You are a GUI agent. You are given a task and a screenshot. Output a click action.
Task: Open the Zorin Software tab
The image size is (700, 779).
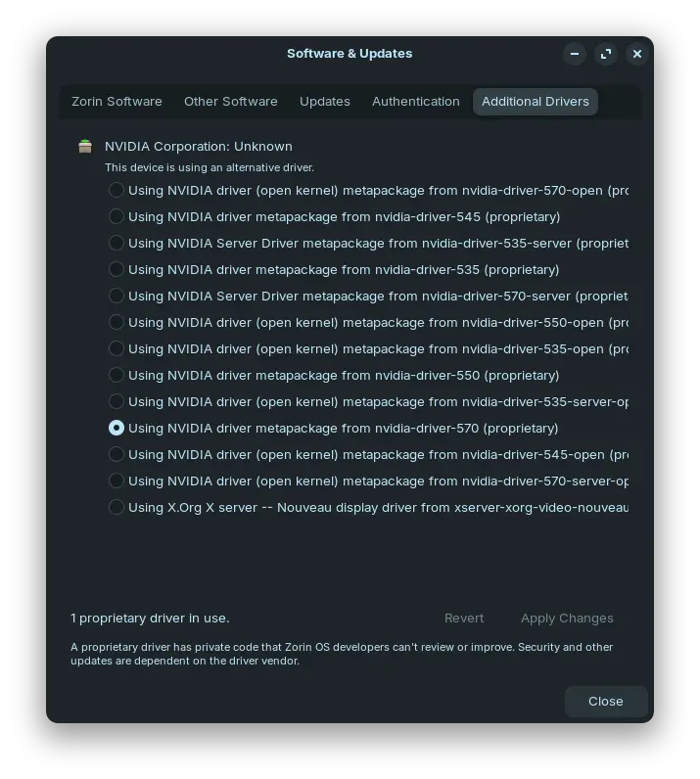point(117,102)
